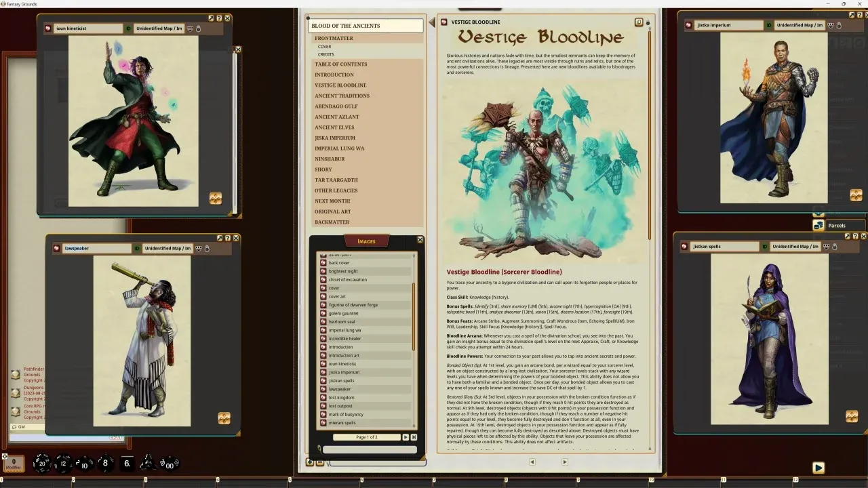Click the Images list search field
The image size is (868, 488).
click(370, 449)
